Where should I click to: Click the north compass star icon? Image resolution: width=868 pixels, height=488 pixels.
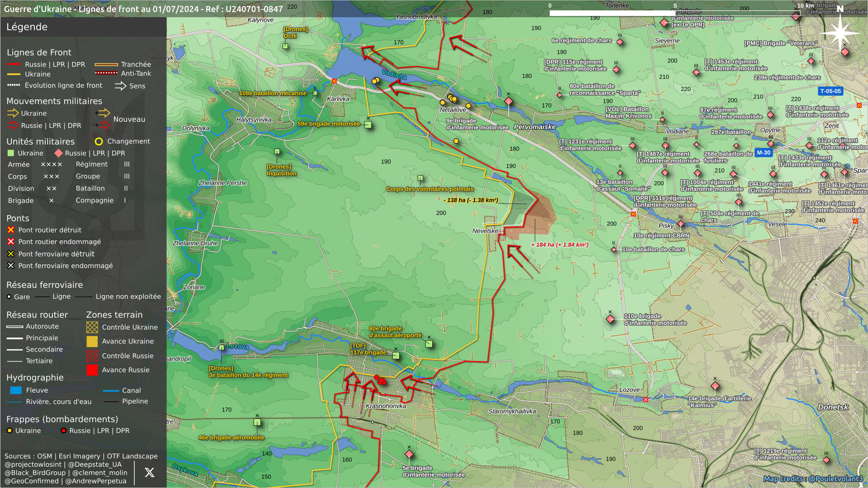(840, 32)
